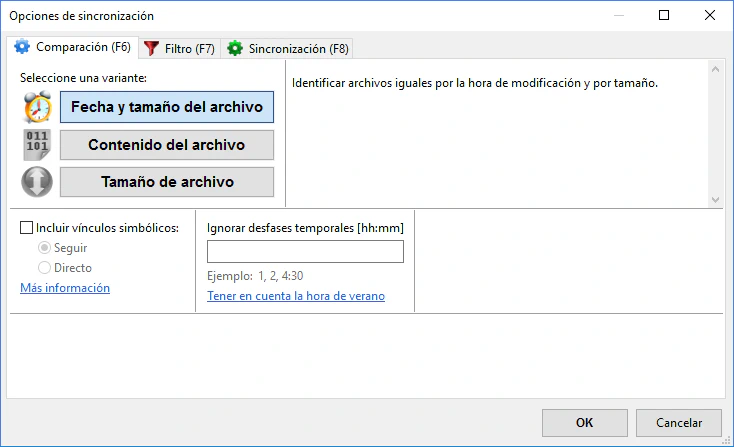
Task: Open the Más información link
Action: click(x=65, y=288)
